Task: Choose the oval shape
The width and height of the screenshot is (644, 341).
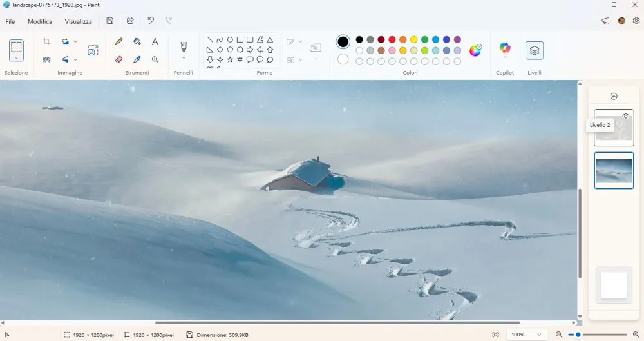Action: coord(230,39)
